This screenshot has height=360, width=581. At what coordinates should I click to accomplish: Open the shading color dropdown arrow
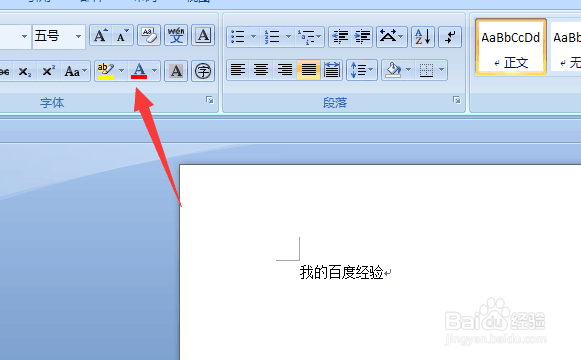click(x=409, y=70)
